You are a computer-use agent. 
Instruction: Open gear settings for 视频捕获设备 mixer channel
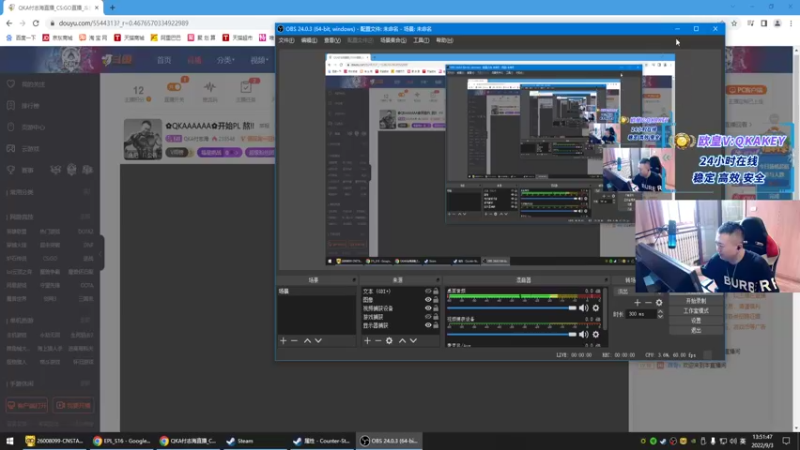pyautogui.click(x=596, y=334)
